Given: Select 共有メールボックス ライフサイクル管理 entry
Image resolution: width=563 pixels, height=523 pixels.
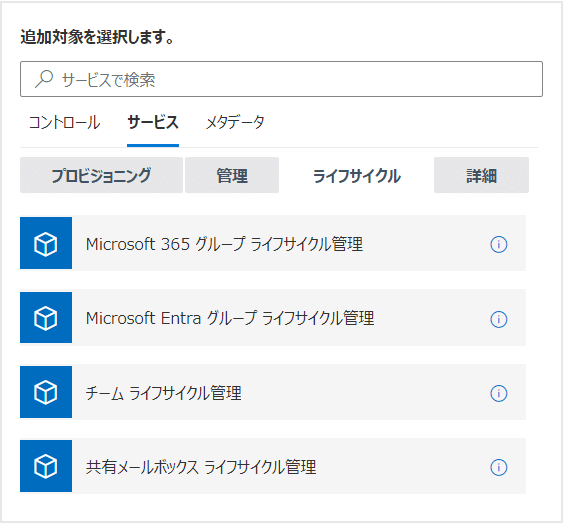Looking at the screenshot, I should (x=273, y=466).
